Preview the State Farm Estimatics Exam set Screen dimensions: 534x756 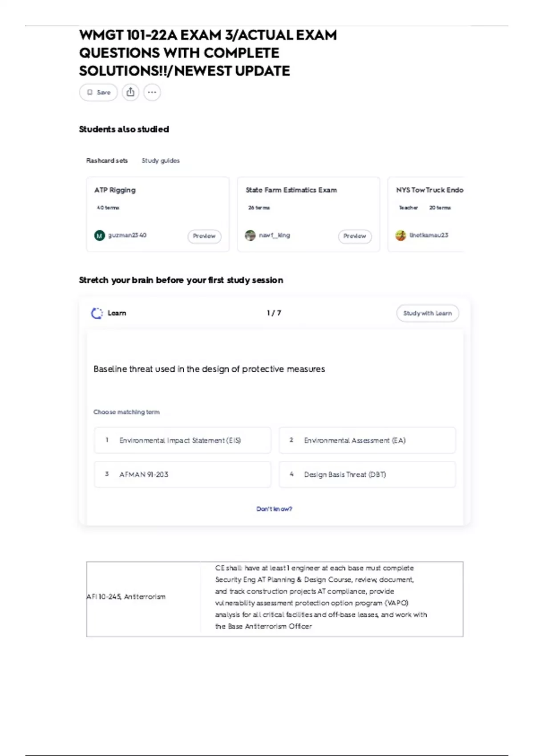coord(355,236)
